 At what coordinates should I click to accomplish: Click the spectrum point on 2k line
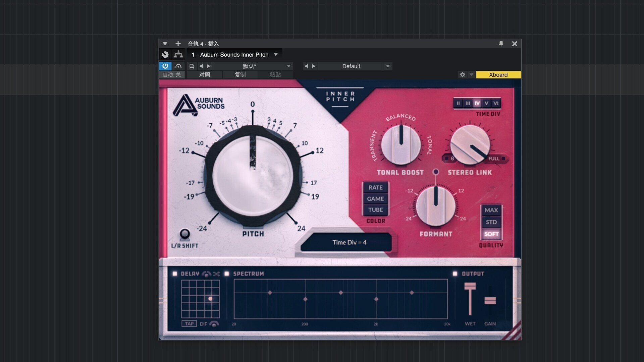(376, 299)
